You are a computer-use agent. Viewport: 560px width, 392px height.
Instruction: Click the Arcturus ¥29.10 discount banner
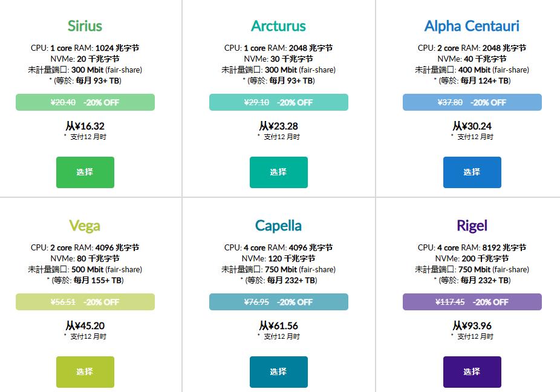click(279, 102)
